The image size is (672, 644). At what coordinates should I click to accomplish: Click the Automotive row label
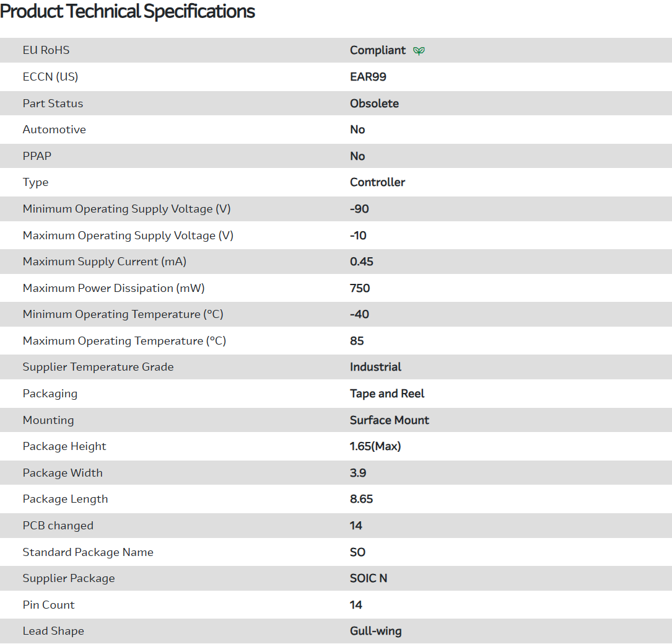coord(55,130)
